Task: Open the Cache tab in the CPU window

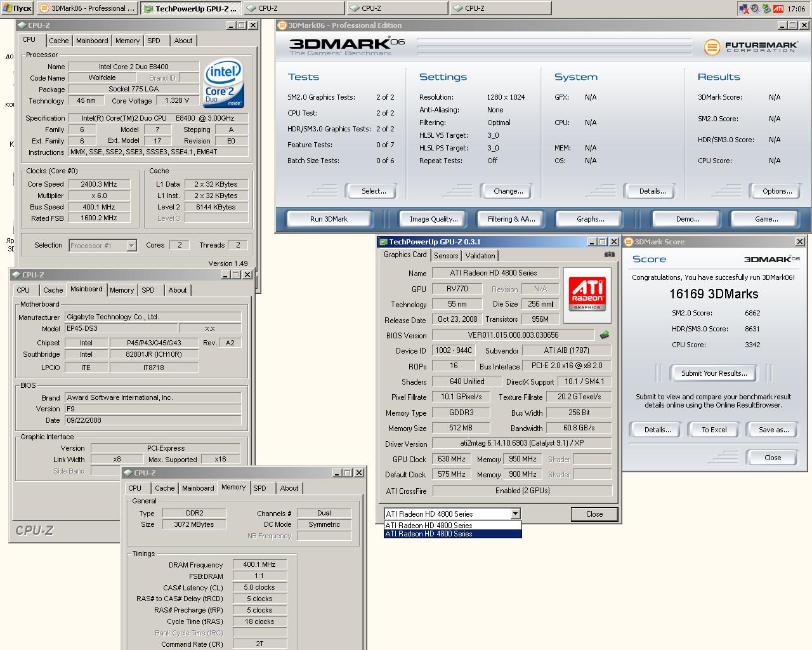Action: pyautogui.click(x=58, y=41)
